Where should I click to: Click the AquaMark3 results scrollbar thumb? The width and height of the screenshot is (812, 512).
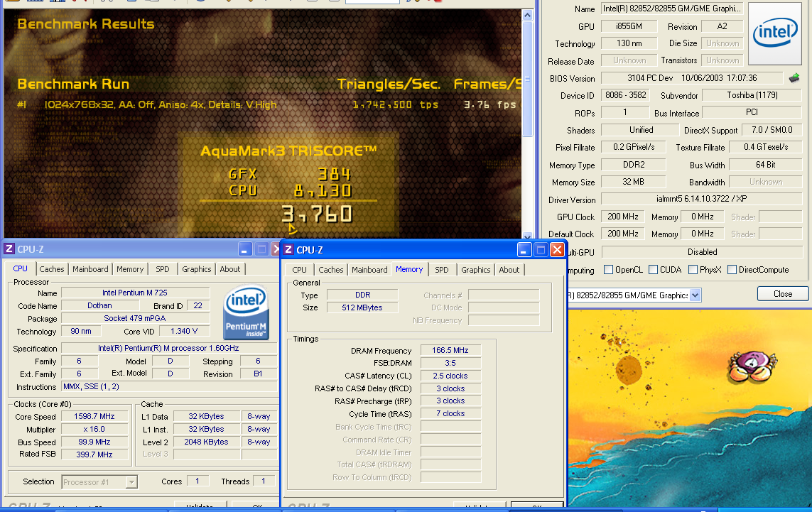(x=527, y=79)
